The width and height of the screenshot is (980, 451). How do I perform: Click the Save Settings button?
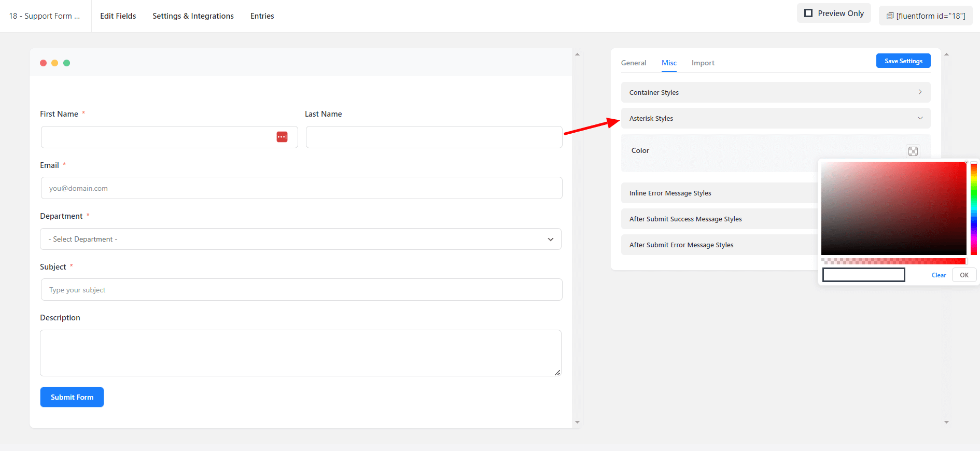pyautogui.click(x=903, y=61)
